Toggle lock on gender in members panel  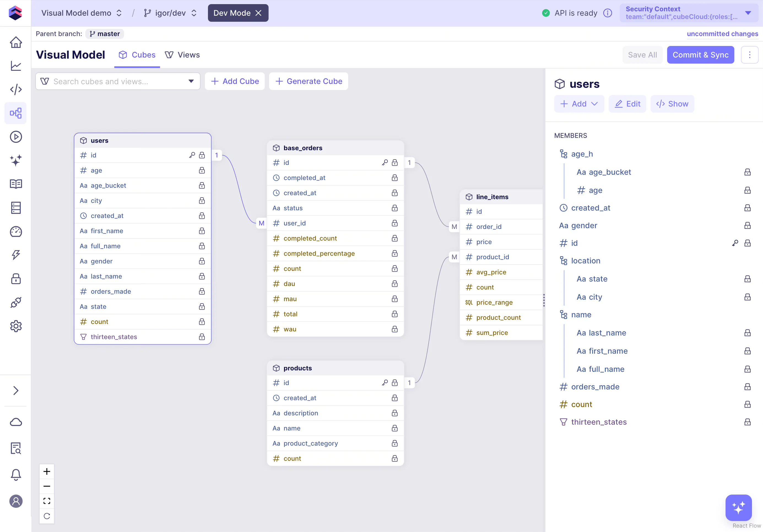click(747, 225)
